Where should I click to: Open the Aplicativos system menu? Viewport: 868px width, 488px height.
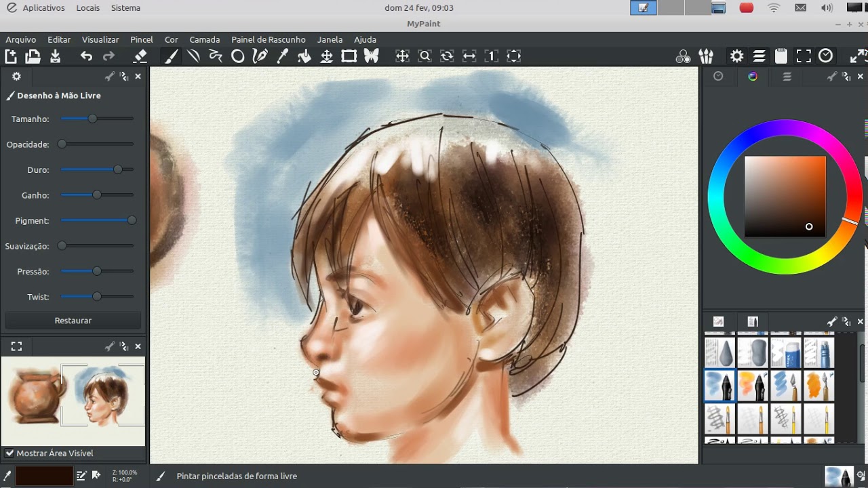click(x=43, y=8)
